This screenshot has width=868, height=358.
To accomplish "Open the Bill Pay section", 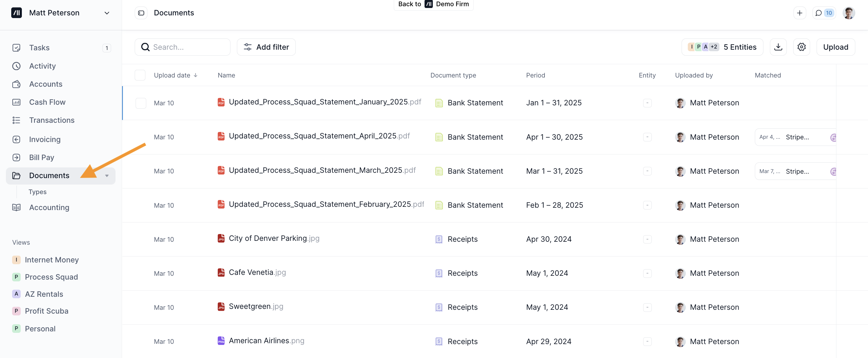I will (x=41, y=157).
